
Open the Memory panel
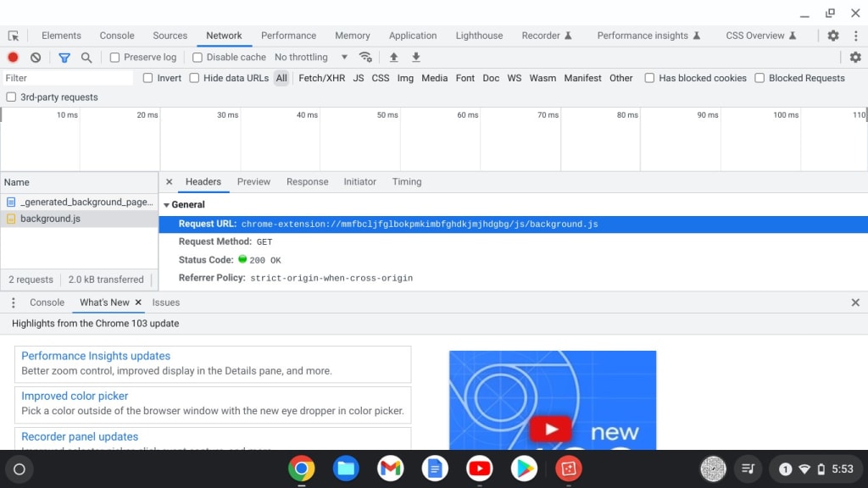tap(352, 36)
